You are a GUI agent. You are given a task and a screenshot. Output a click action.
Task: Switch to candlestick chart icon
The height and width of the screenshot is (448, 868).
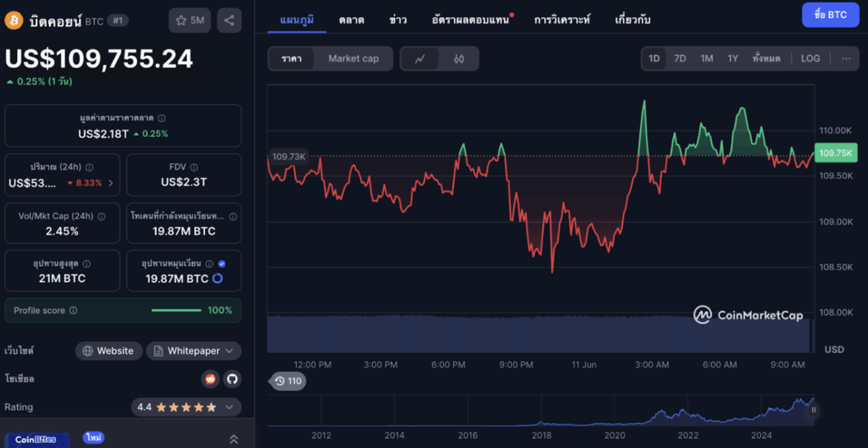click(459, 58)
